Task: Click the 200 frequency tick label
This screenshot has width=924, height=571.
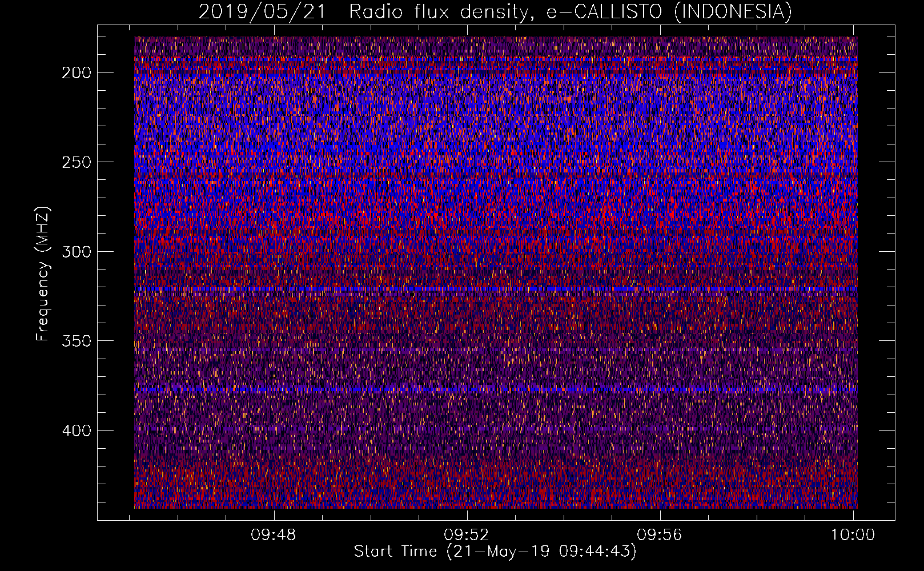Action: (76, 73)
